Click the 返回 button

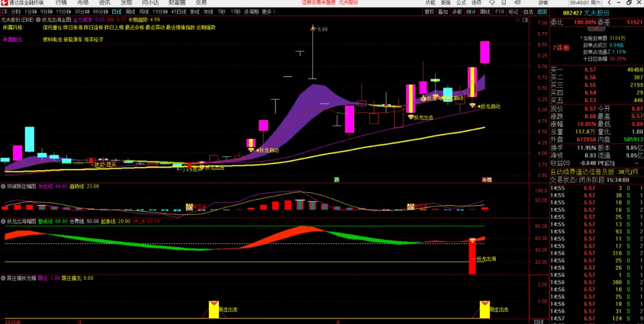tap(542, 12)
